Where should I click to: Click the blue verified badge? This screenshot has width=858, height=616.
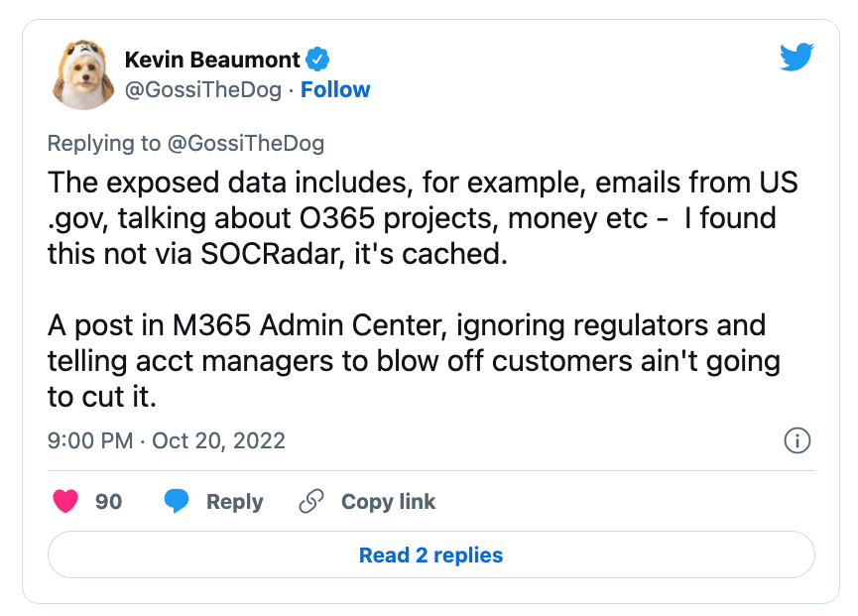pyautogui.click(x=316, y=59)
